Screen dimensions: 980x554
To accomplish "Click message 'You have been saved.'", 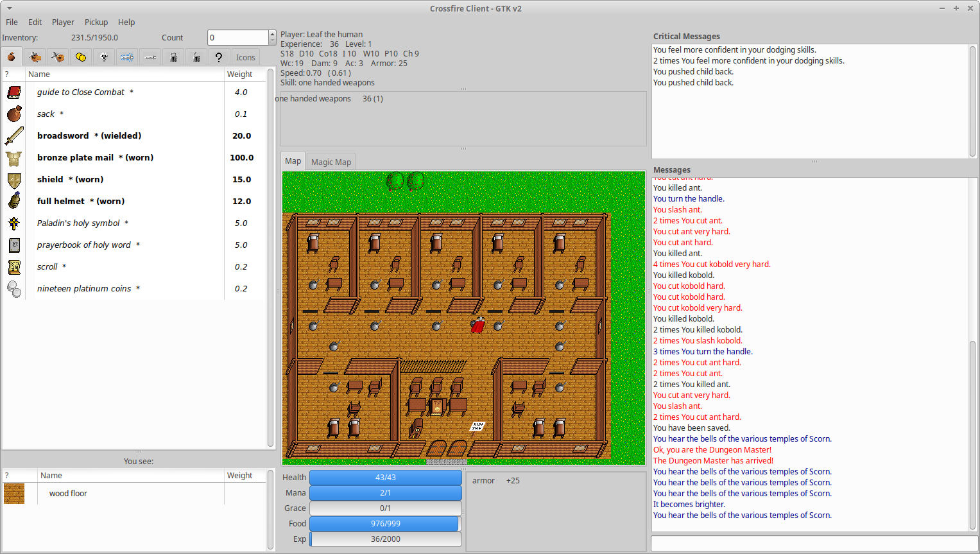I will (692, 428).
